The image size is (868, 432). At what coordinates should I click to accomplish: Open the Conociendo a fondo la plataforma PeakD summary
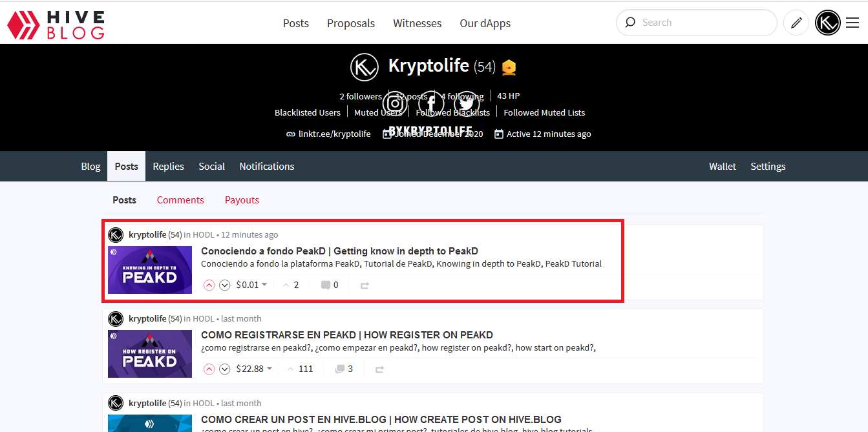401,263
